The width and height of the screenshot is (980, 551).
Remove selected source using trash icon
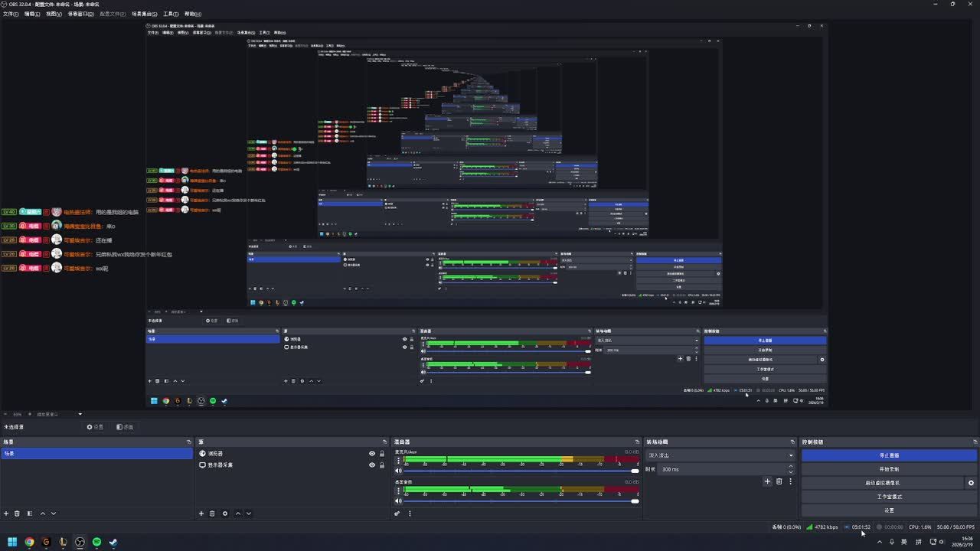(x=212, y=514)
